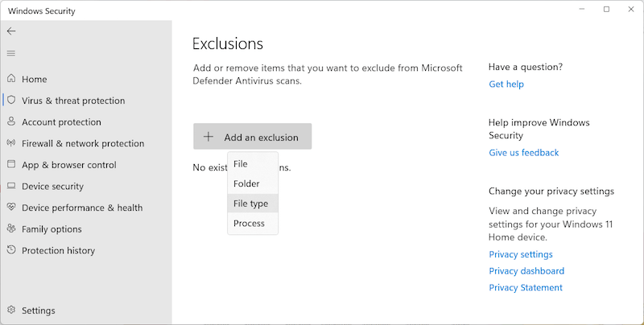The width and height of the screenshot is (644, 325).
Task: Click 'Have a question?' heading
Action: (x=526, y=67)
